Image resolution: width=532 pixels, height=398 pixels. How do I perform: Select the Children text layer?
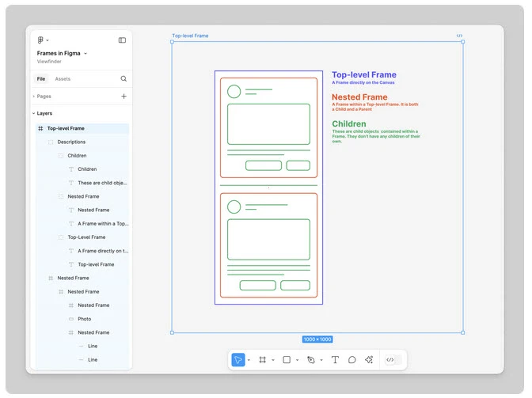tap(82, 169)
